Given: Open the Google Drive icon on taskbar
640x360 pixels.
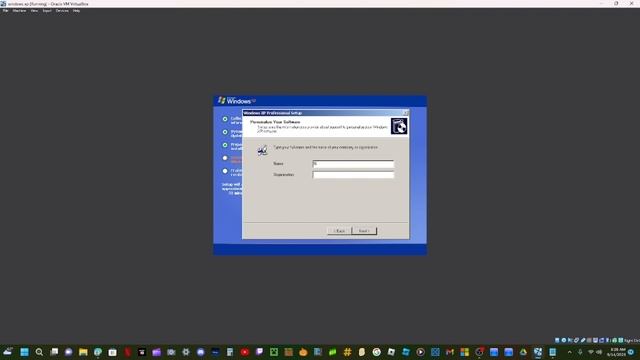Looking at the screenshot, I should pos(523,352).
